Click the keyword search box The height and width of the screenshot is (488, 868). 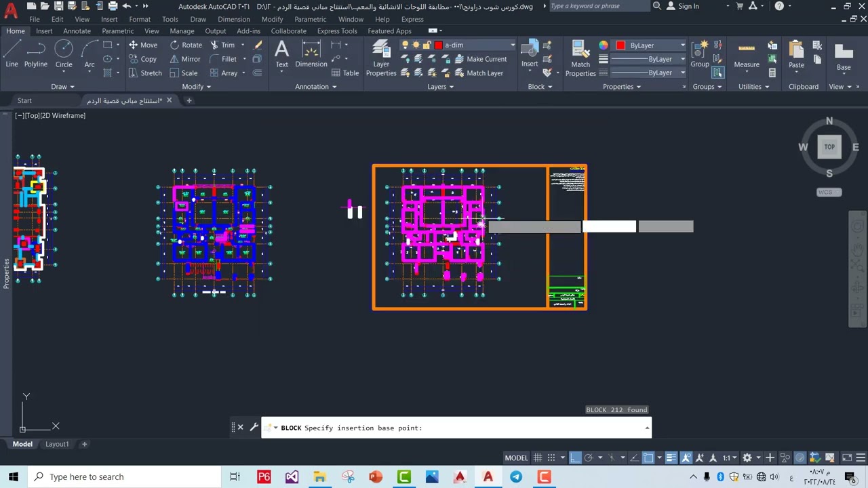click(x=599, y=6)
